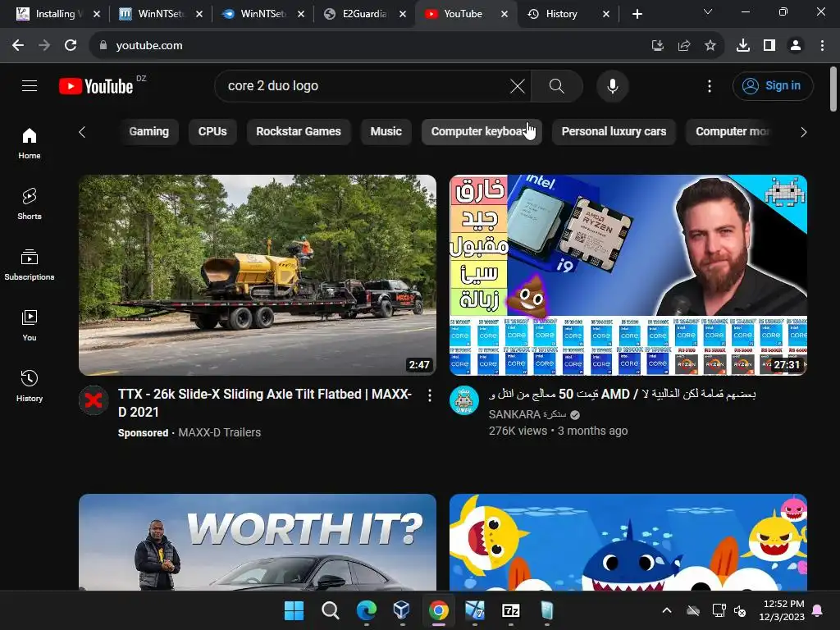Open Windows taskbar search
Viewport: 840px width, 630px height.
click(330, 610)
